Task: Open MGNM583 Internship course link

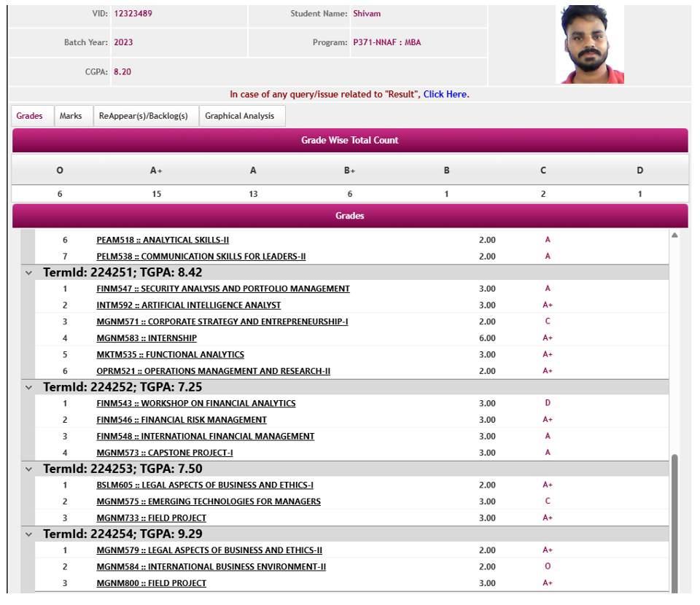Action: [x=147, y=338]
